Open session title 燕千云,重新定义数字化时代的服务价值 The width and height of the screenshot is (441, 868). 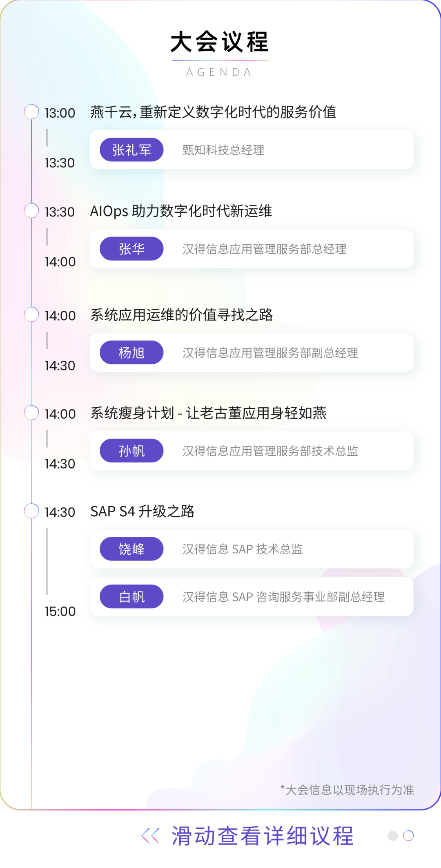213,112
